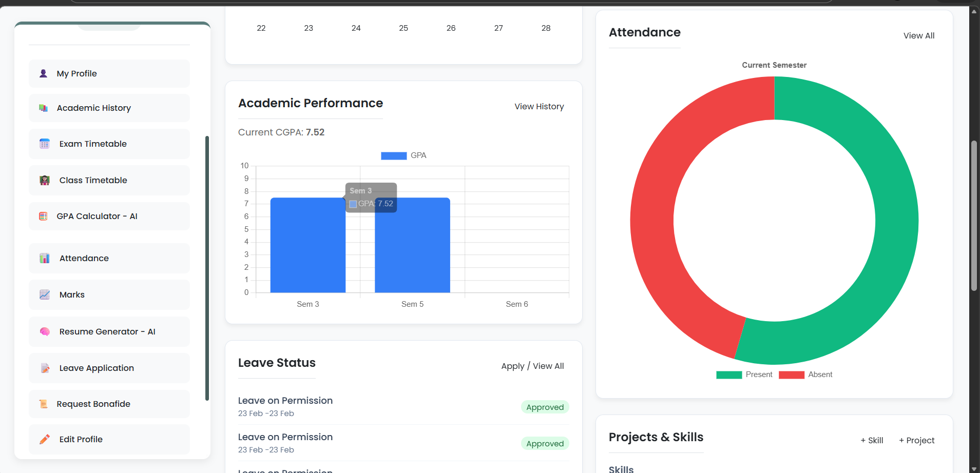Click View All in Attendance card

[918, 35]
